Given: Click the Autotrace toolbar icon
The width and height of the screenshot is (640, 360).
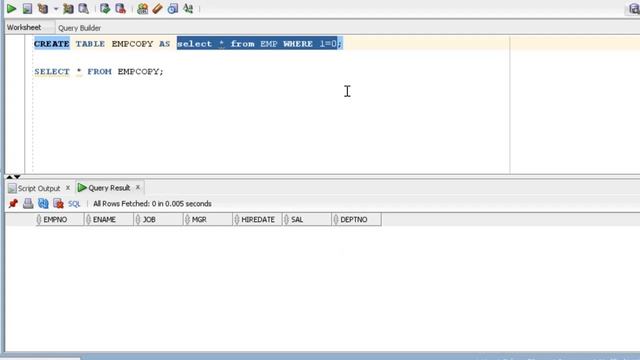Looking at the screenshot, I should point(68,9).
